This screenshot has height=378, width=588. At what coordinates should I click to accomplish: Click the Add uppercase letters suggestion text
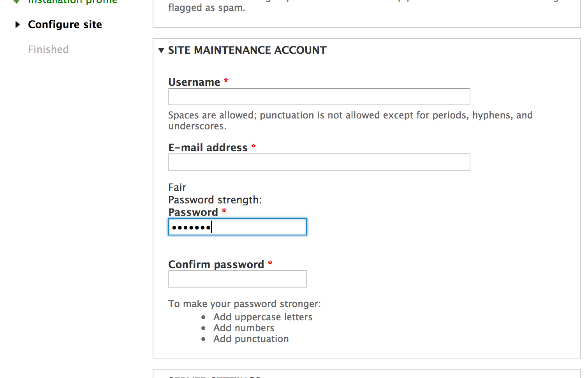(262, 317)
